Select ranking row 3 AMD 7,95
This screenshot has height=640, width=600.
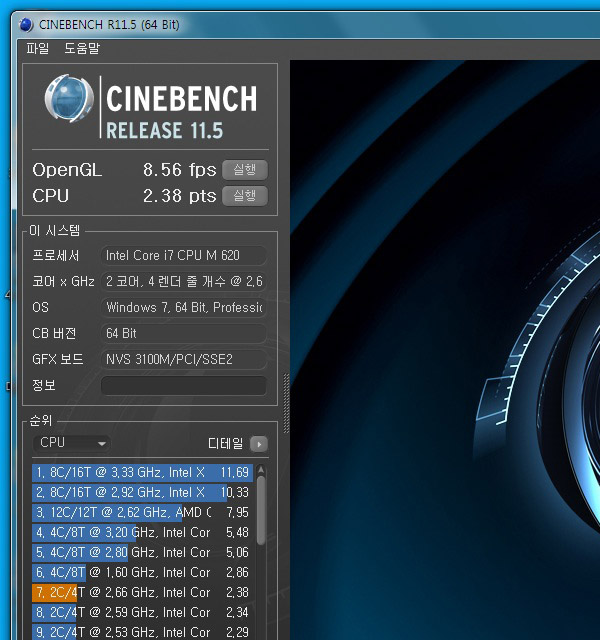(142, 513)
